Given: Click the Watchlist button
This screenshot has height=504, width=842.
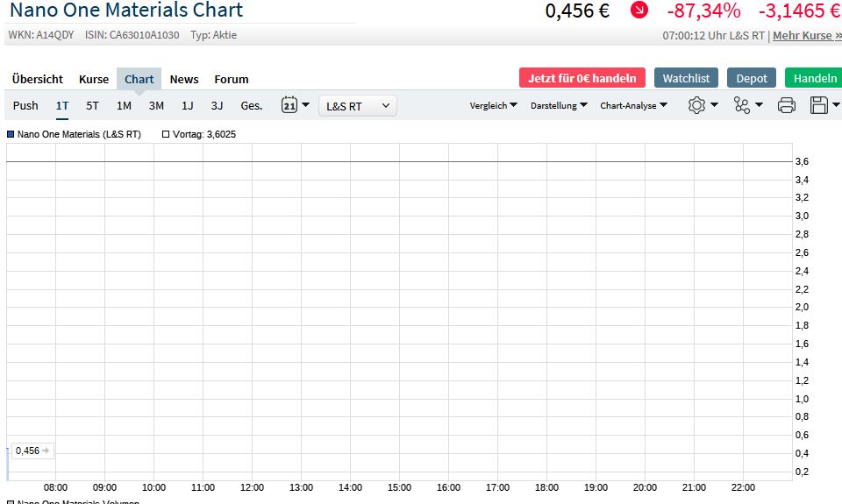Looking at the screenshot, I should point(686,78).
